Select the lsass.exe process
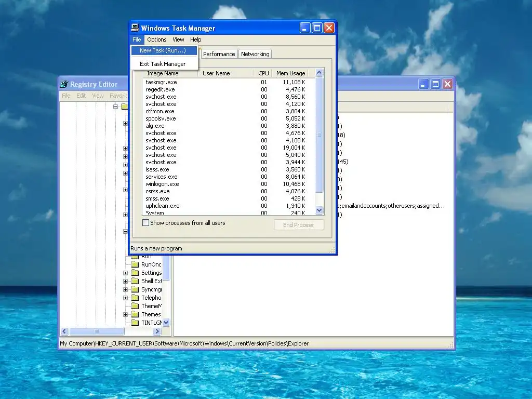The image size is (532, 399). (157, 170)
